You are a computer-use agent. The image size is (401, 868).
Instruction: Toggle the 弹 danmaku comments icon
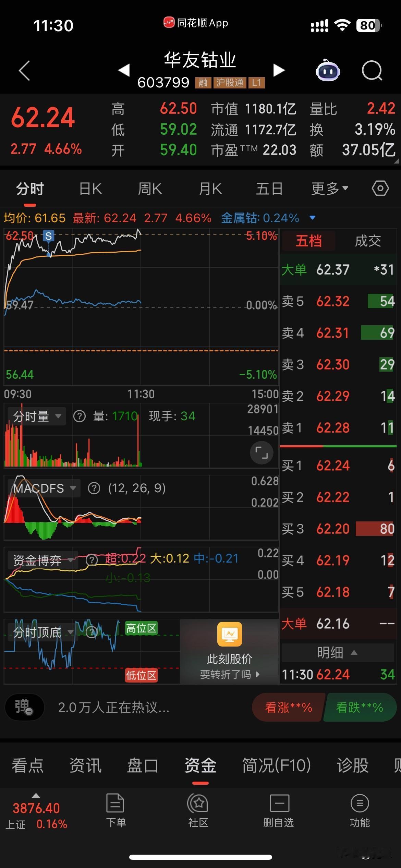24,707
